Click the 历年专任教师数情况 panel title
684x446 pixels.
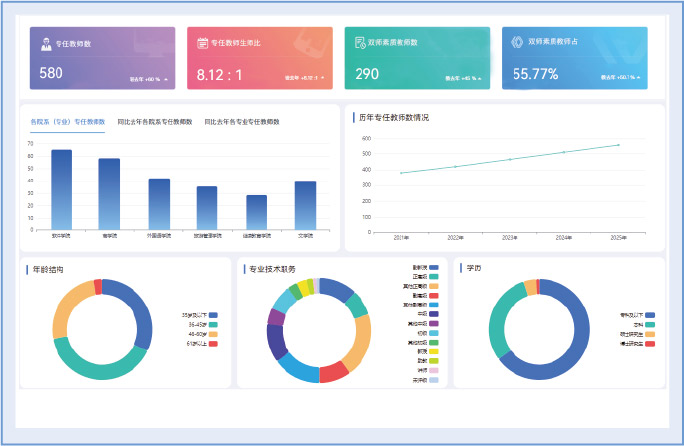coord(394,117)
